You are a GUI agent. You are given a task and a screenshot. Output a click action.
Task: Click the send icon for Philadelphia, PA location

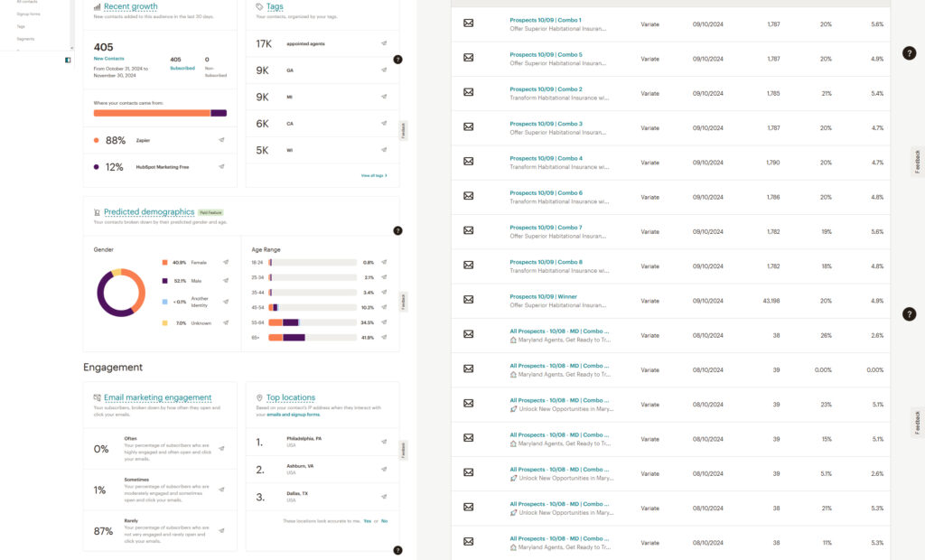(x=384, y=442)
